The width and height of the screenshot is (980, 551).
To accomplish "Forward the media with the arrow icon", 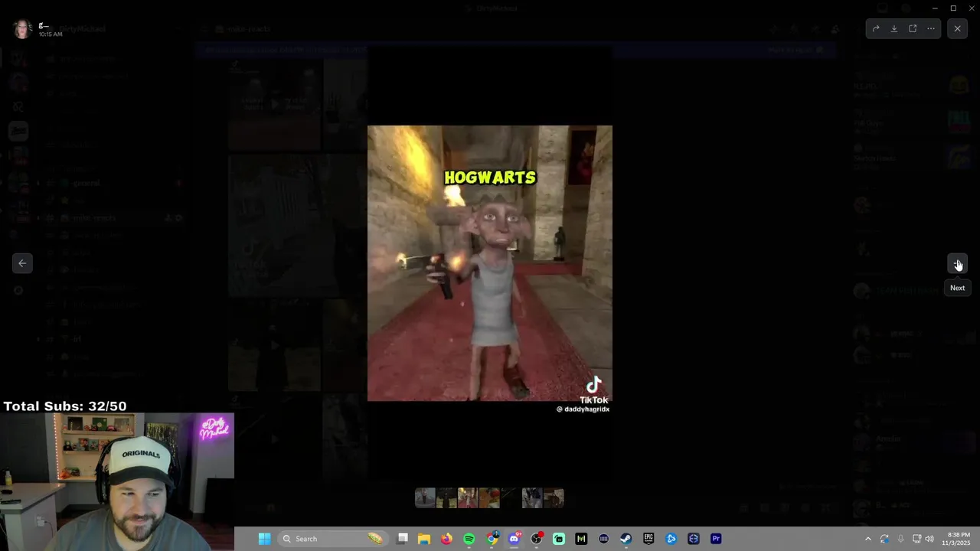I will click(x=876, y=28).
